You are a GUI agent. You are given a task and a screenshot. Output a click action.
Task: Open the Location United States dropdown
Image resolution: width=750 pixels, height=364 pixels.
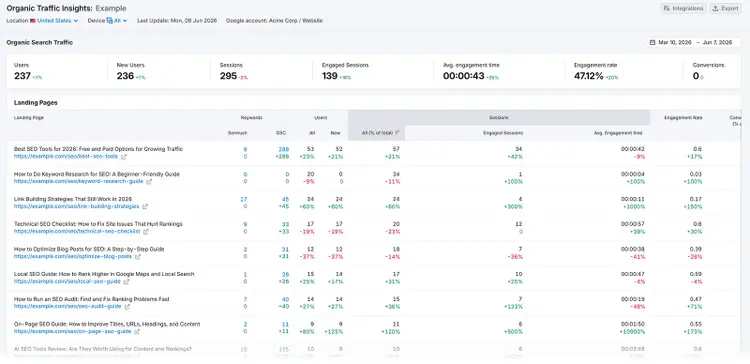tap(57, 21)
